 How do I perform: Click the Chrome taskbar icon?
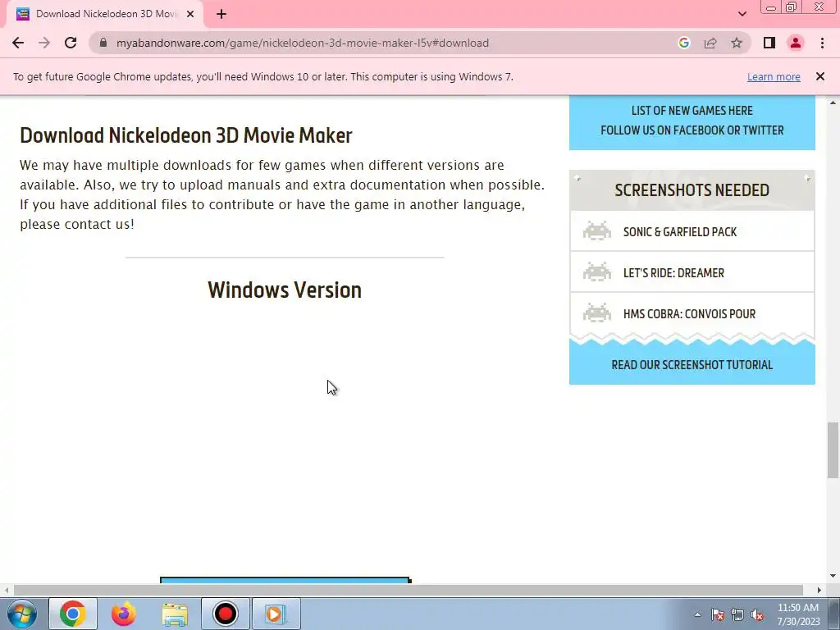(73, 614)
